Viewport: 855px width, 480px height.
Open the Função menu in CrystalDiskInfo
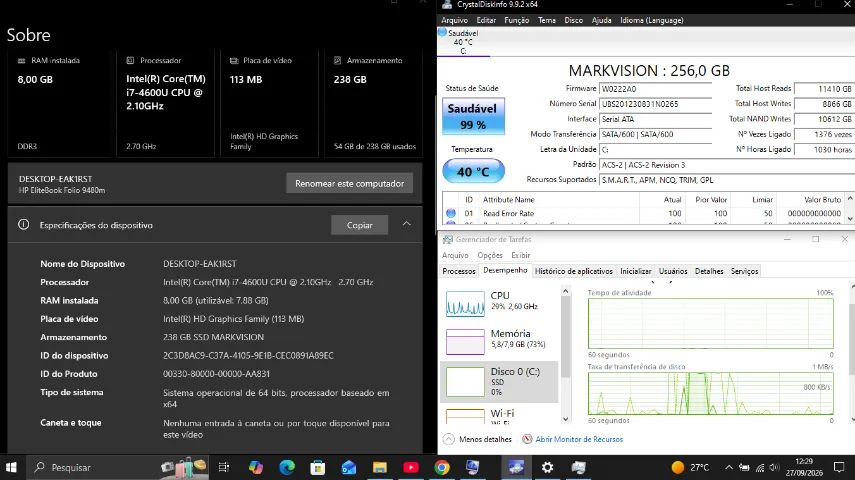(517, 20)
